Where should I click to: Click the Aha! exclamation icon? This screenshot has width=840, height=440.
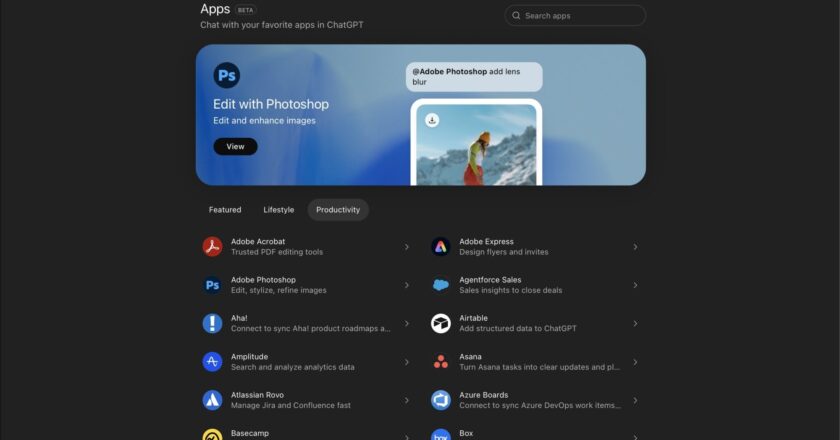tap(212, 323)
